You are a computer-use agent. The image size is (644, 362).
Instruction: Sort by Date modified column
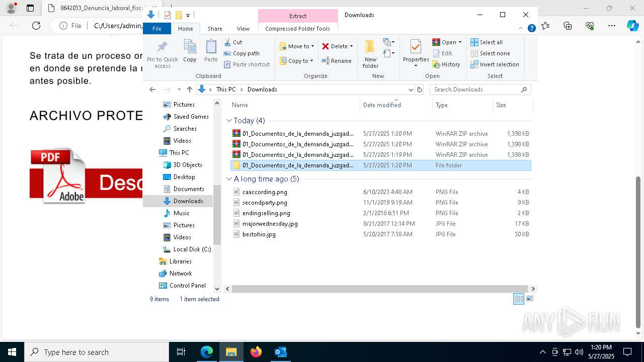coord(396,105)
